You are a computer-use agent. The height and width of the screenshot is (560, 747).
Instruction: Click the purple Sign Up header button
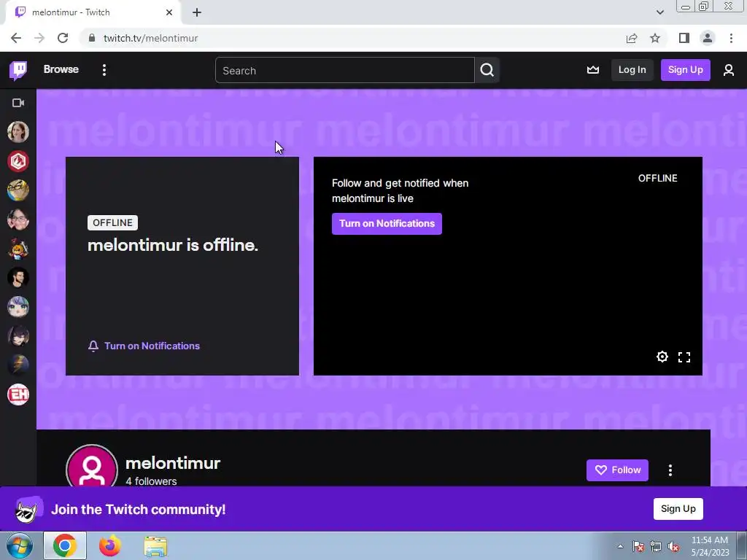click(x=685, y=70)
